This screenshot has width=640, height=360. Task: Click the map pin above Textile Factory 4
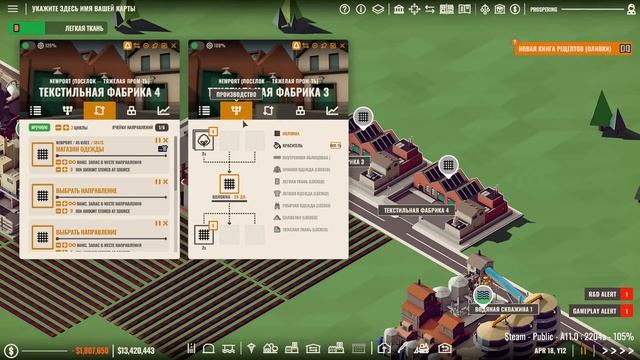point(449,165)
